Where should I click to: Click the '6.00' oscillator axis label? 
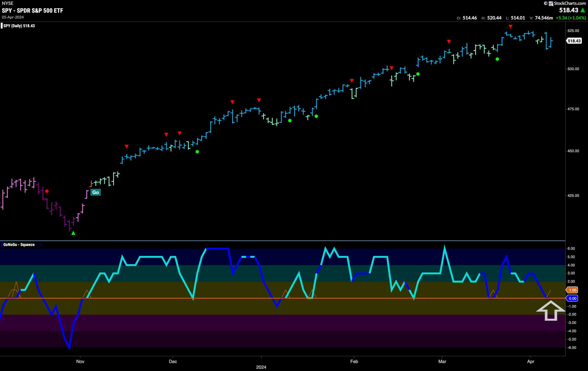[571, 248]
